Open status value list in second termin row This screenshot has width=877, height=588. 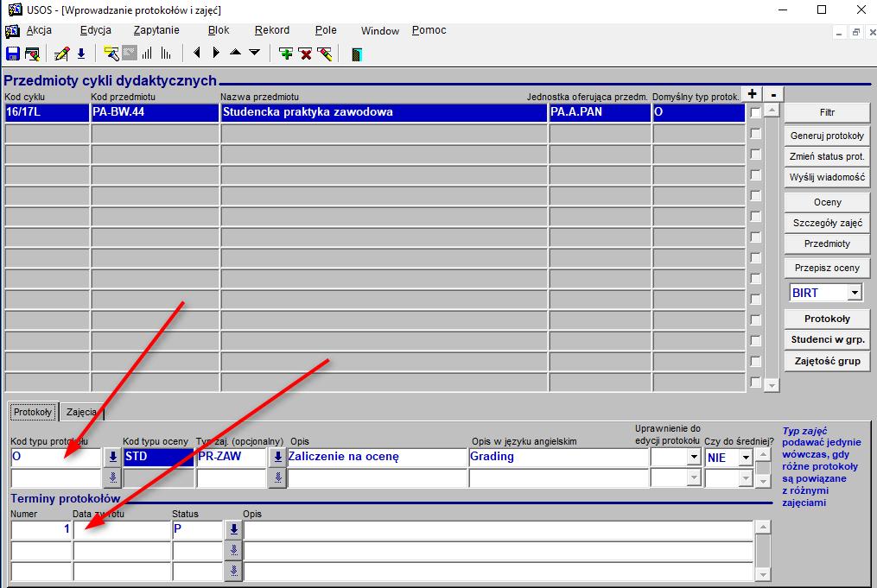234,550
